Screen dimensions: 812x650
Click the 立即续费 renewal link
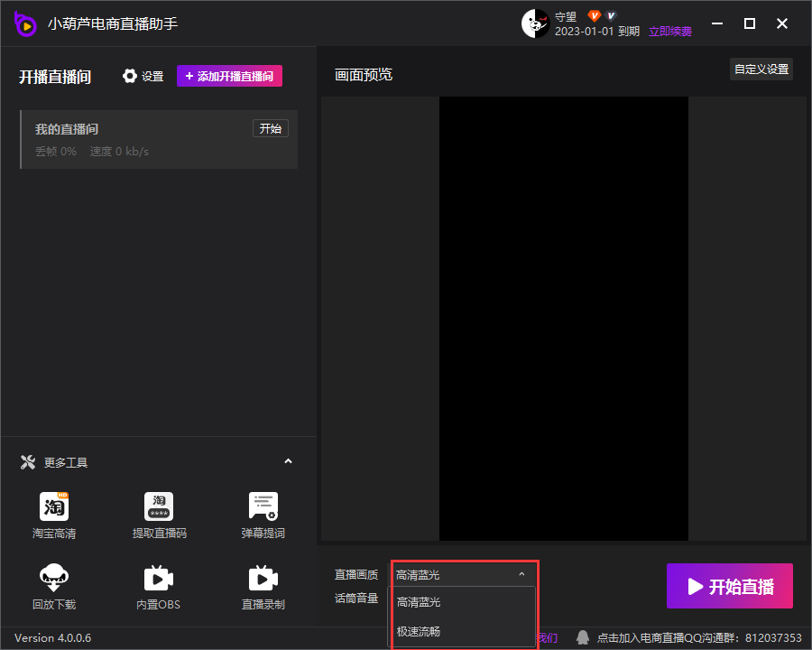[x=670, y=32]
